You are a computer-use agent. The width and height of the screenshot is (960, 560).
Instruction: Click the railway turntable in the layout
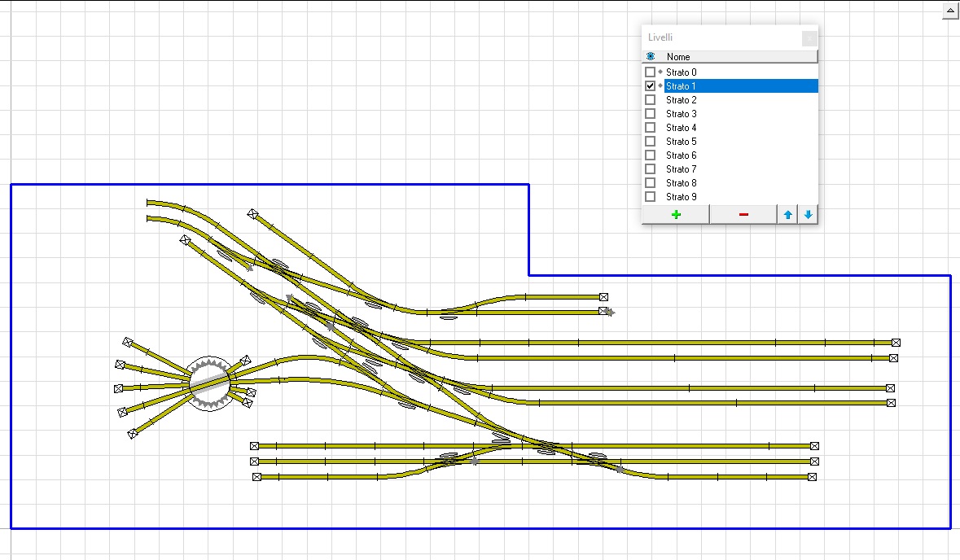point(210,383)
